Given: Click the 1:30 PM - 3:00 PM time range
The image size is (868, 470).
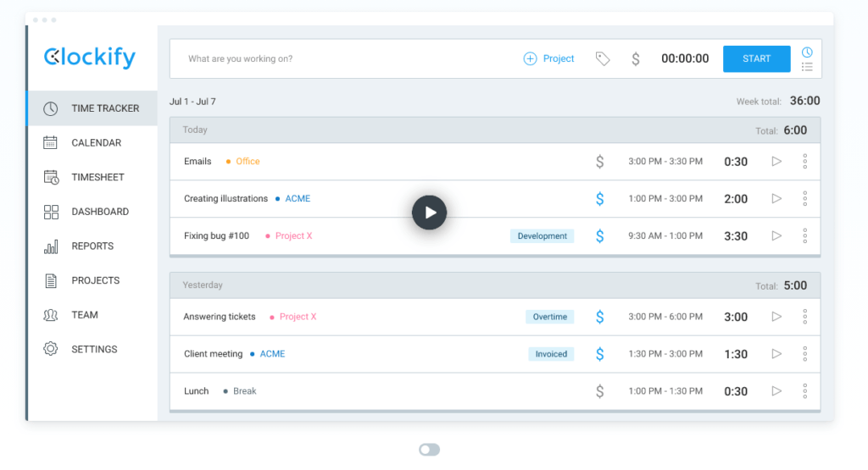Looking at the screenshot, I should click(665, 354).
